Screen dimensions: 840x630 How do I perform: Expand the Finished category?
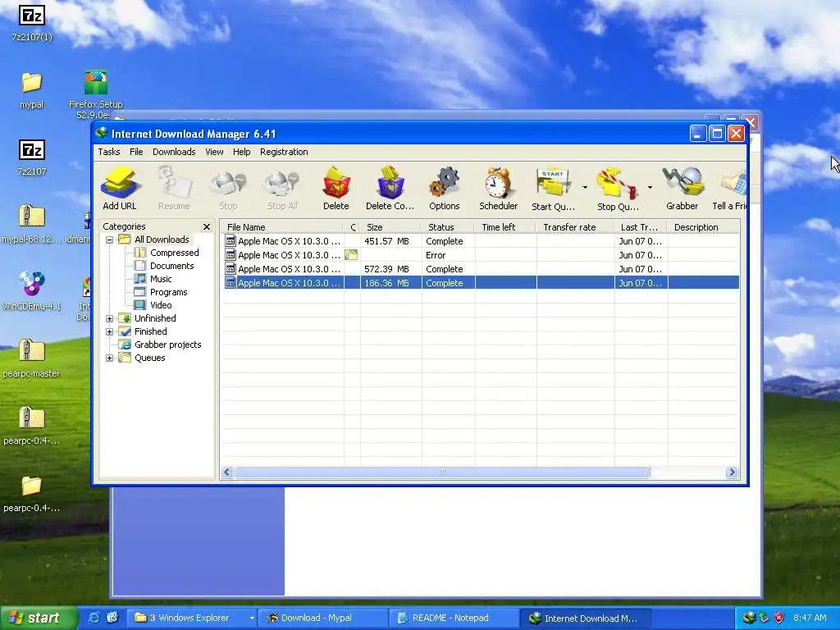109,331
